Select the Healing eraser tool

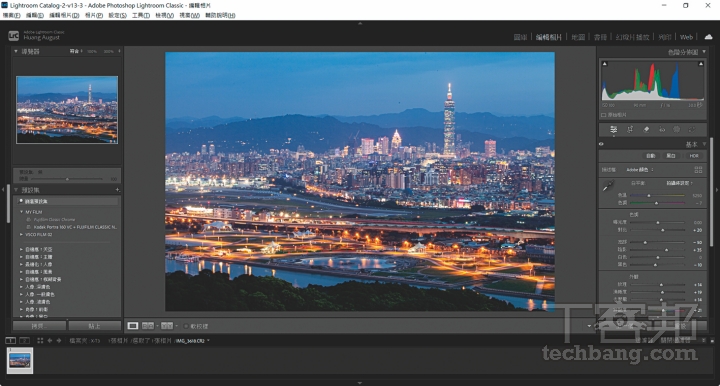[x=646, y=129]
